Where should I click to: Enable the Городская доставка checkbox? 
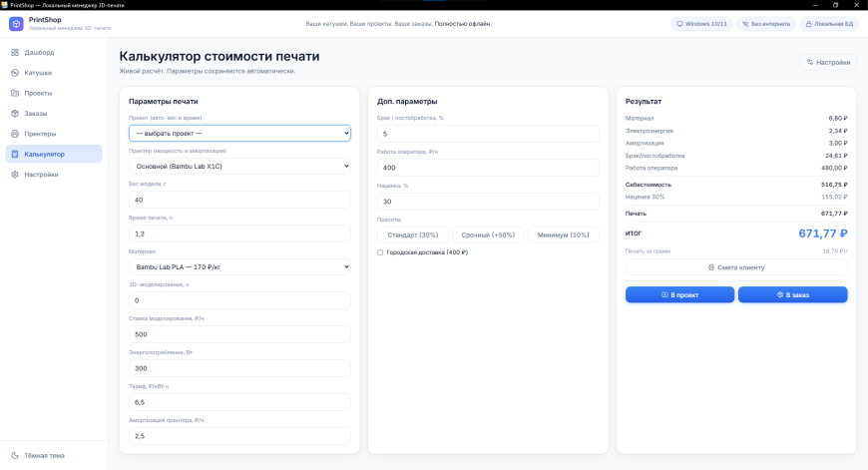[x=380, y=252]
